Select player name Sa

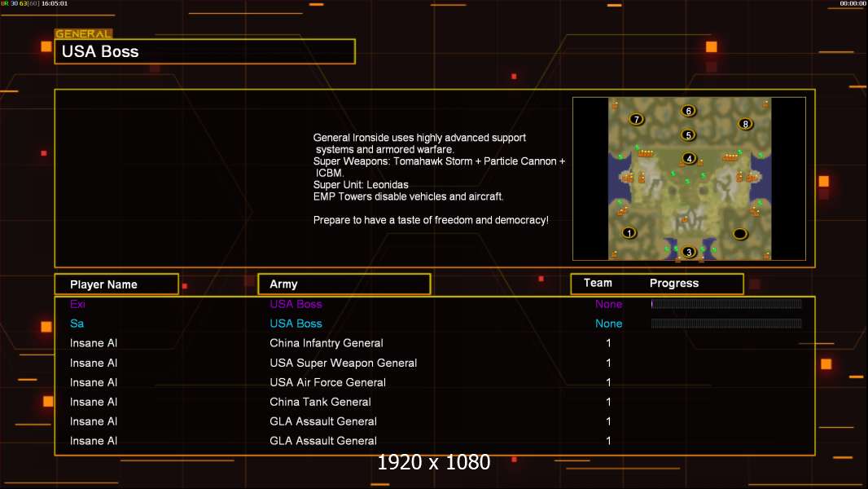(77, 324)
